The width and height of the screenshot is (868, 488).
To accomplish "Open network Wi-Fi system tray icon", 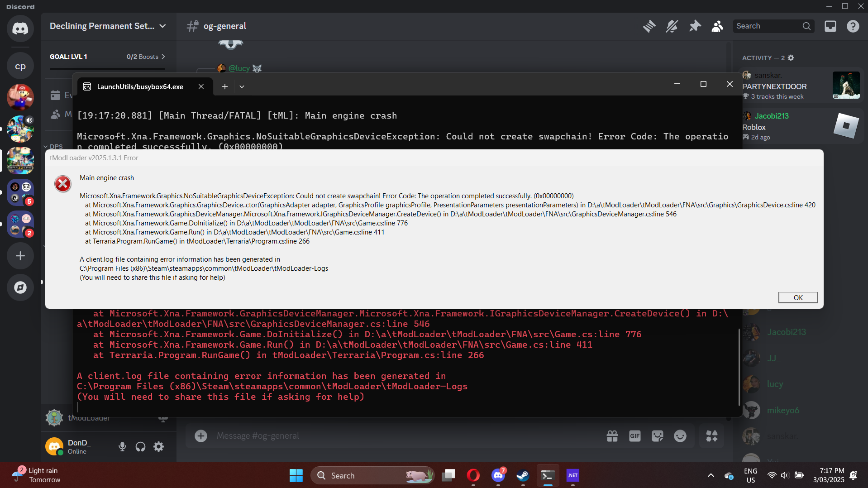I will coord(772,475).
